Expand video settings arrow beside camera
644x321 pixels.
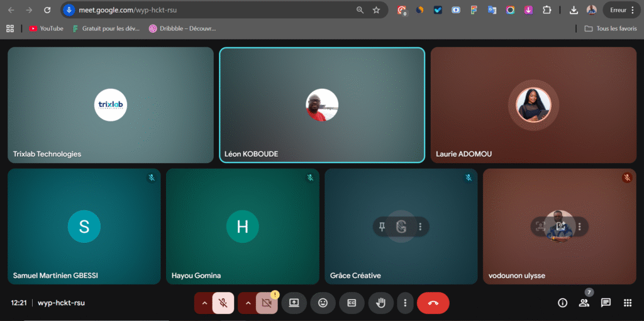(247, 303)
